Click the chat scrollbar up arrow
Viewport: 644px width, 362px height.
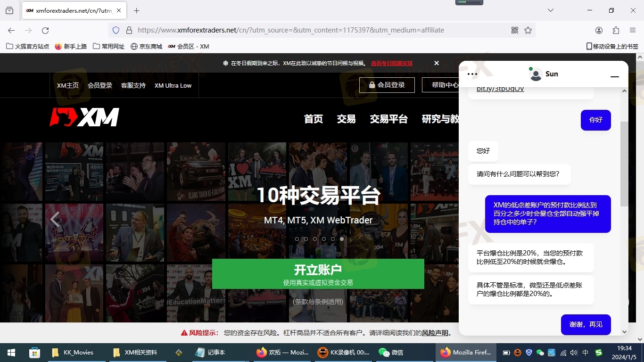(624, 91)
